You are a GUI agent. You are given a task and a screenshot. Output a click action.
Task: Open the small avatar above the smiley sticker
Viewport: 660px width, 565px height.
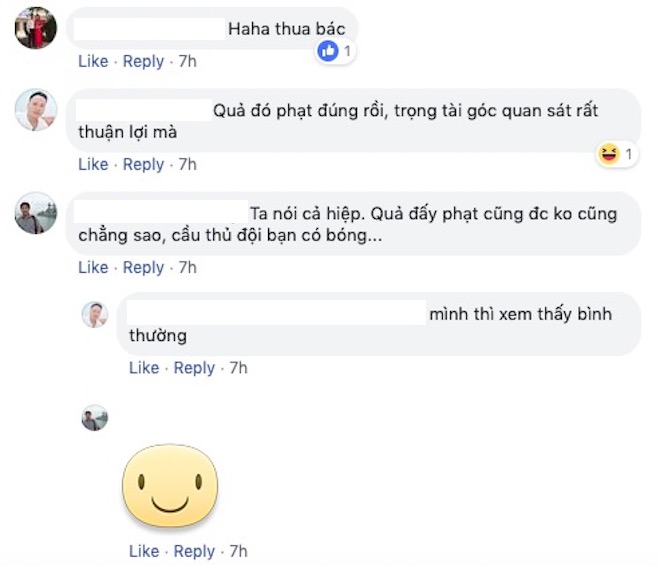pos(94,418)
